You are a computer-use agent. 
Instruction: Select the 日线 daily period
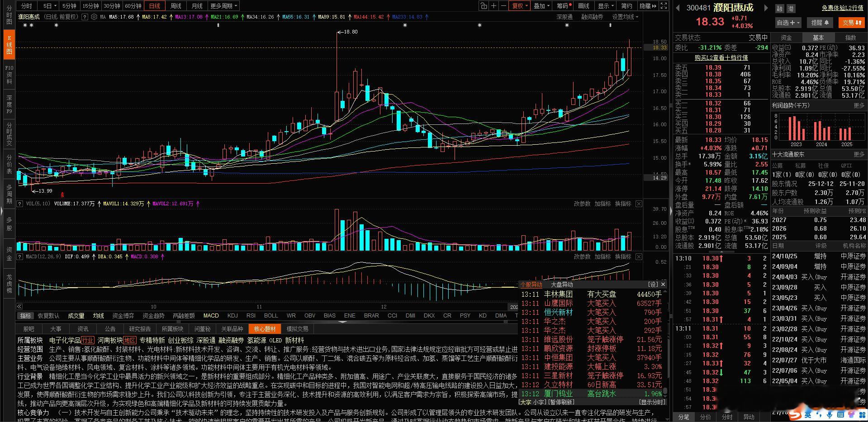(155, 6)
